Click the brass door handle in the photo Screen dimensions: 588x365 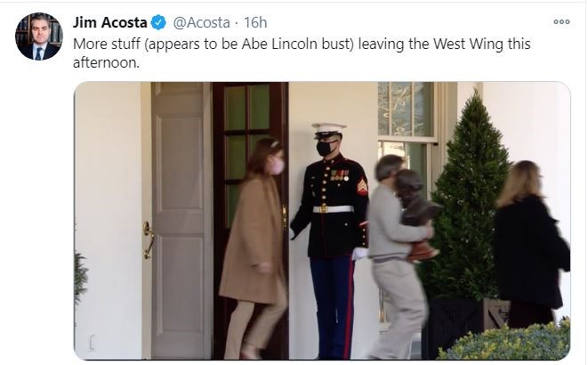(148, 240)
